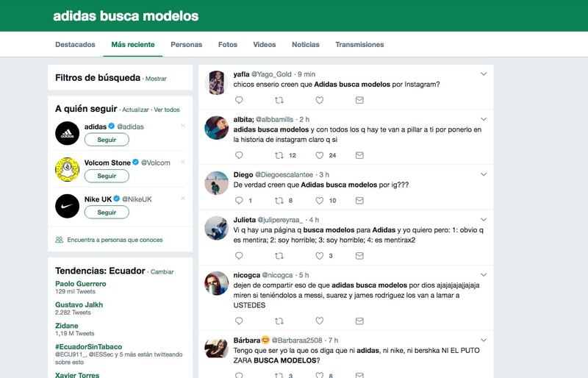Open the options chevron on yafla's tweet
The height and width of the screenshot is (378, 588).
point(484,74)
